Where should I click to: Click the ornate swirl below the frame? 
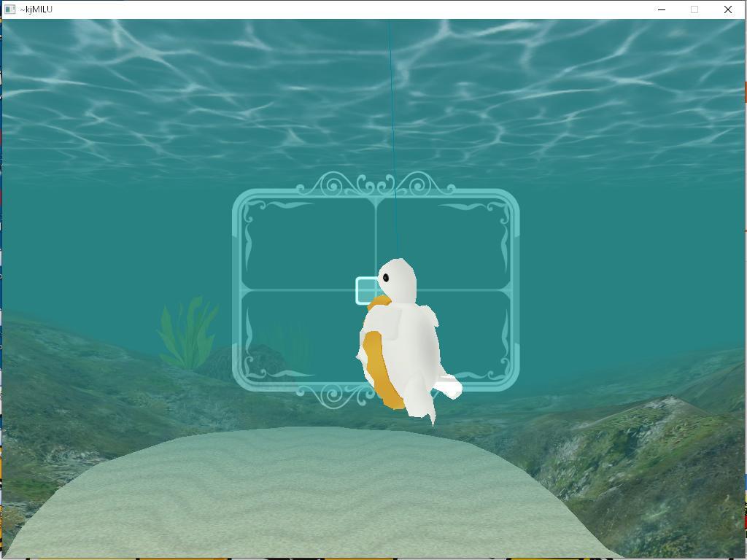click(336, 396)
